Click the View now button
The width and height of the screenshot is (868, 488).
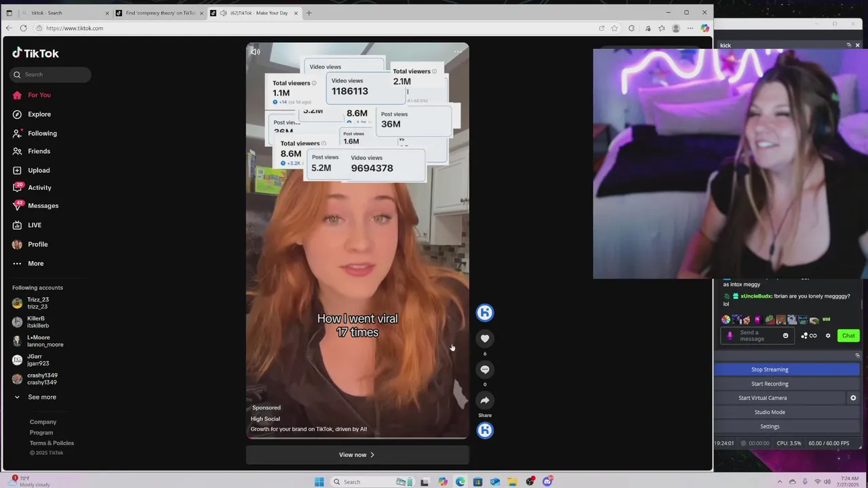pyautogui.click(x=357, y=455)
